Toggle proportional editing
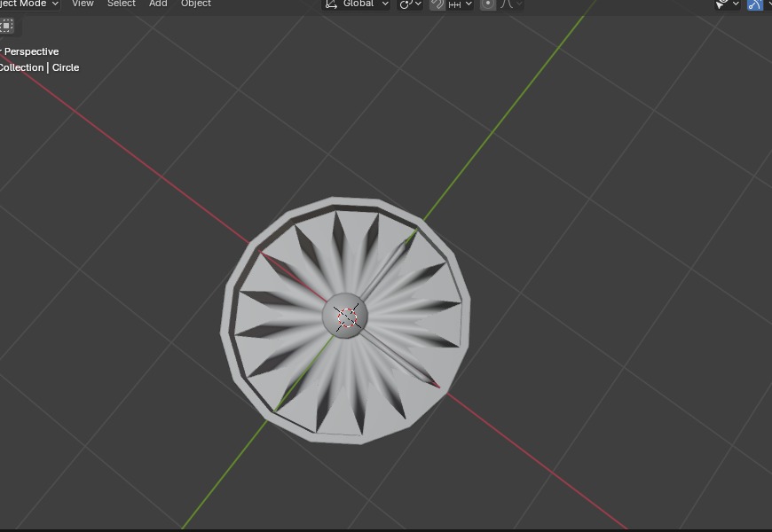The image size is (772, 532). (488, 4)
